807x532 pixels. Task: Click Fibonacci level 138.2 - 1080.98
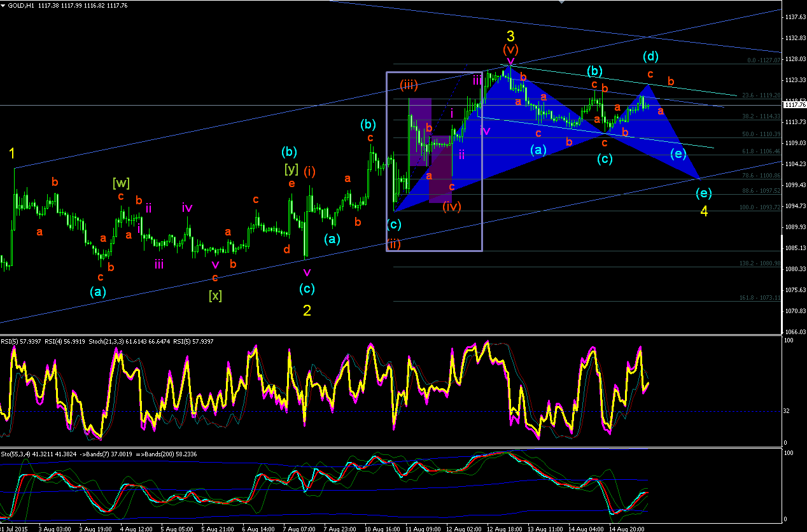pyautogui.click(x=759, y=263)
